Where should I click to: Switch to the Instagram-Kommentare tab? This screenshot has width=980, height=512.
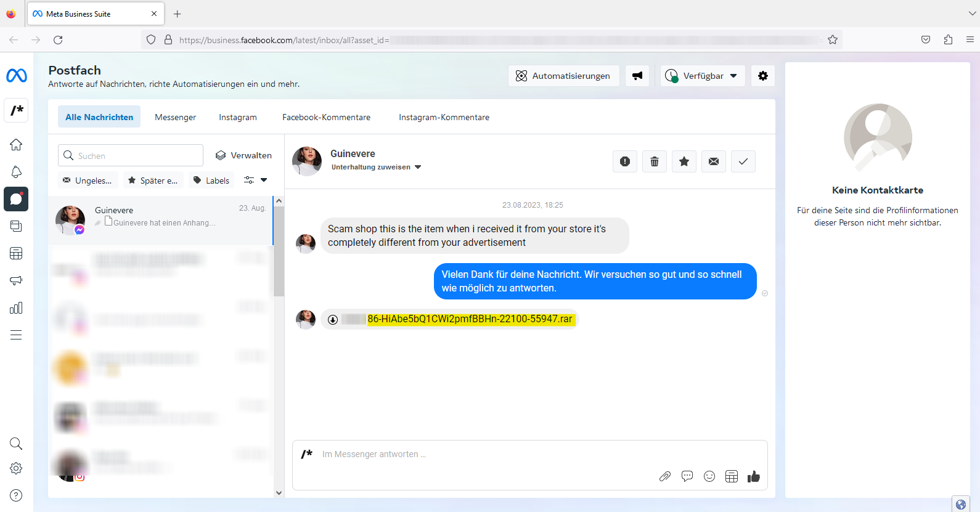point(444,117)
